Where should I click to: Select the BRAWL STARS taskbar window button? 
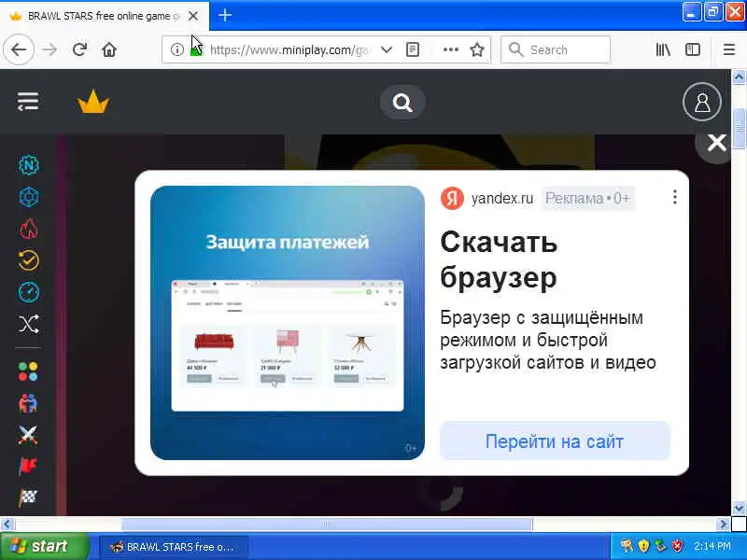tap(174, 547)
